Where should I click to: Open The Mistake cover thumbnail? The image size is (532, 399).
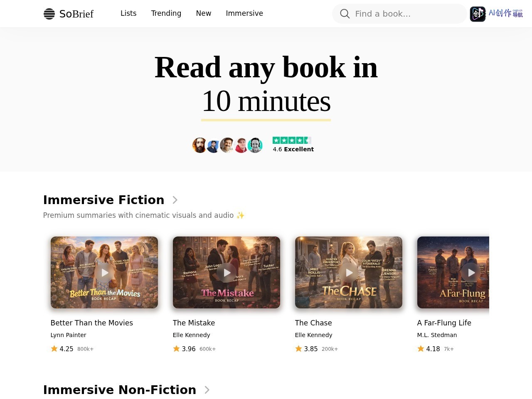tap(227, 273)
